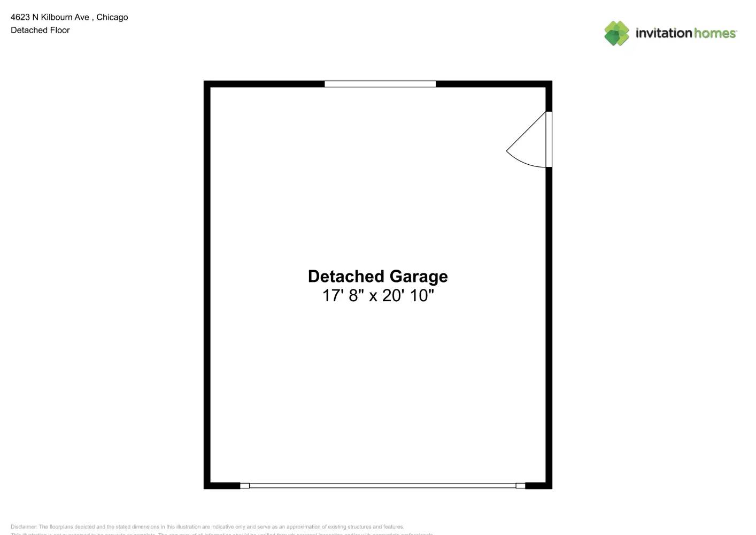
Task: Click the top wall opening marker
Action: pos(380,83)
